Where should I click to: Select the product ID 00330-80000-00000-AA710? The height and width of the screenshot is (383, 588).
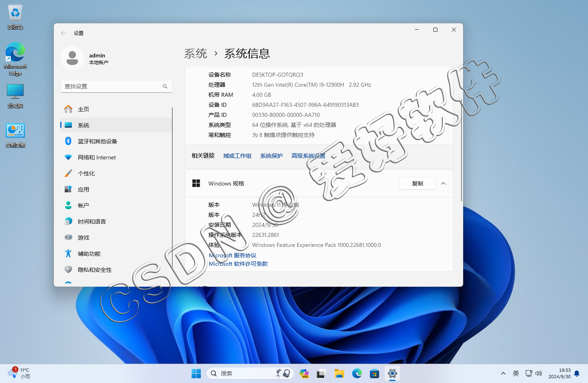(286, 115)
